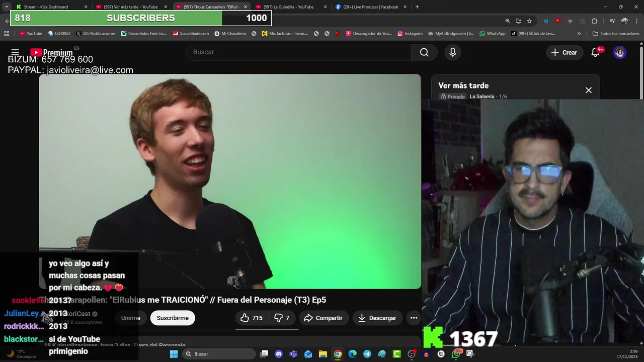644x362 pixels.
Task: Open the TikTok de Javi bookmark
Action: point(533,34)
